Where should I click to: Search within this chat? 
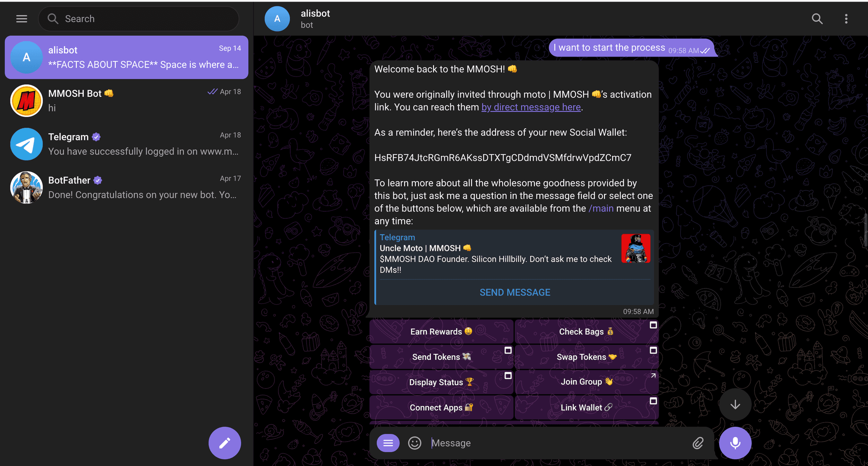pos(817,19)
